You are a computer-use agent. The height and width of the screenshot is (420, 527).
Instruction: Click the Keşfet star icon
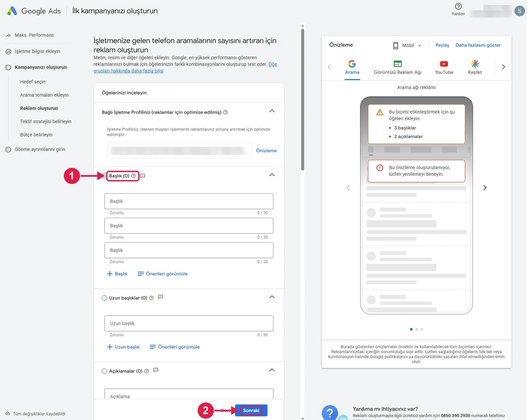475,64
